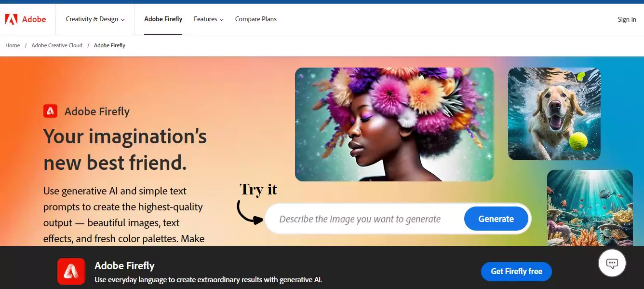Click the 'Your imagination's new best friend.' headline
This screenshot has width=644, height=289.
125,150
